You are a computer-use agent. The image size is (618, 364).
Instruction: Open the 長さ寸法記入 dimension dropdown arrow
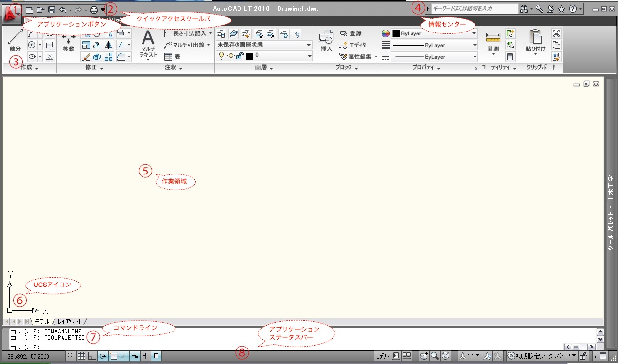211,33
